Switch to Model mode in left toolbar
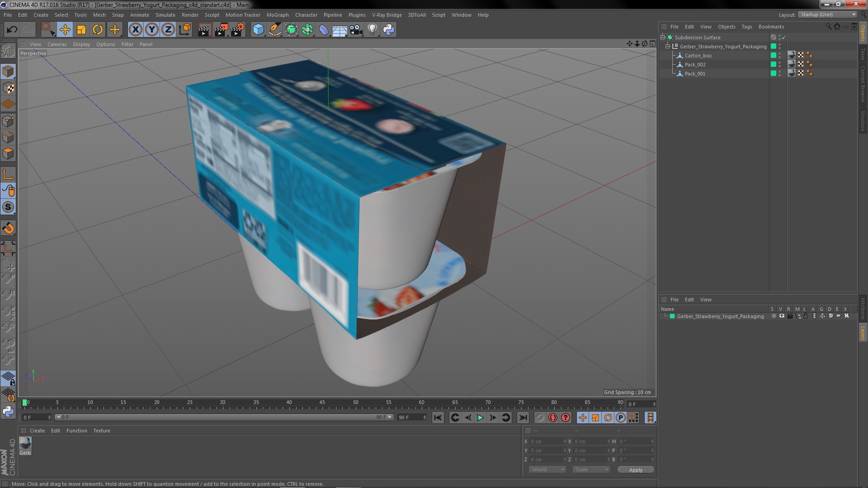The width and height of the screenshot is (868, 488). [x=8, y=71]
